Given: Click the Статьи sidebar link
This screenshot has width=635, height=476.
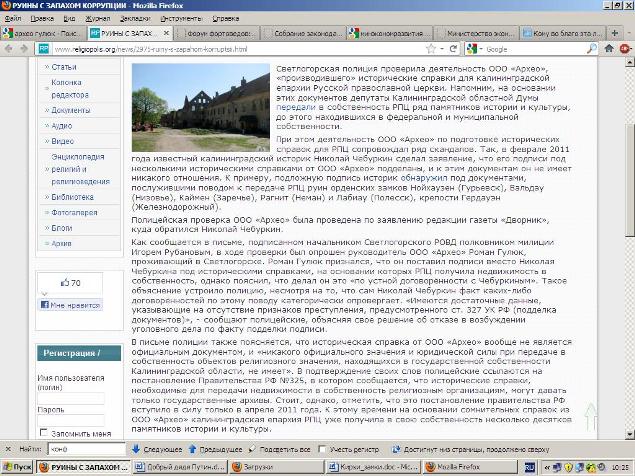Looking at the screenshot, I should [64, 67].
